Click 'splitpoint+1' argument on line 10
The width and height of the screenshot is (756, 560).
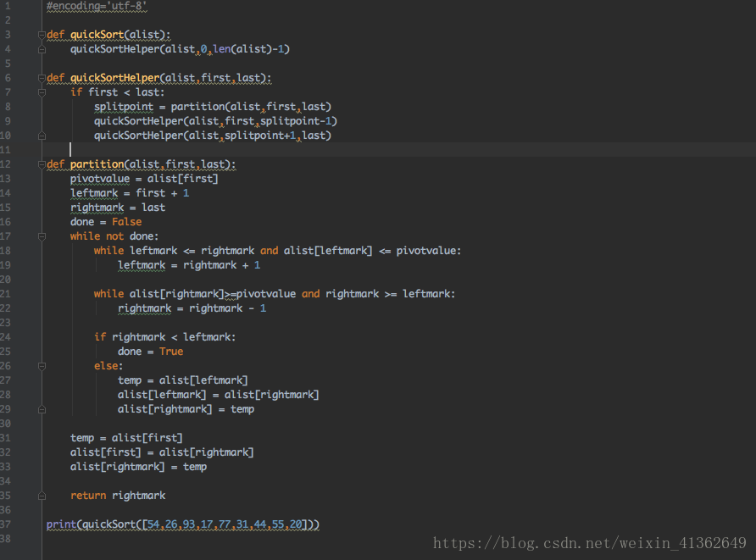click(x=260, y=136)
